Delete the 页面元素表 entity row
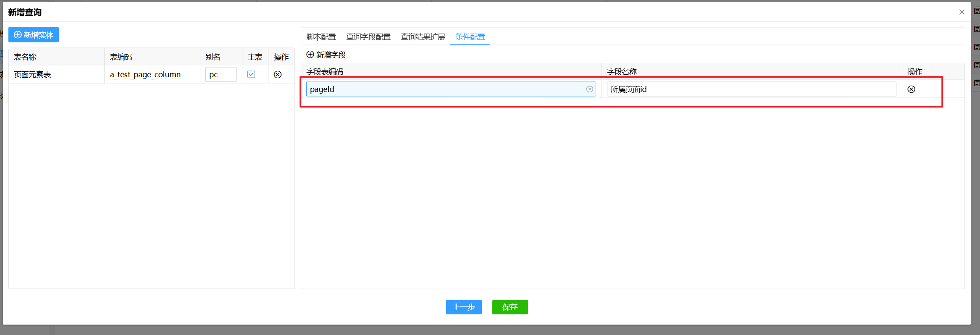980x335 pixels. click(278, 74)
